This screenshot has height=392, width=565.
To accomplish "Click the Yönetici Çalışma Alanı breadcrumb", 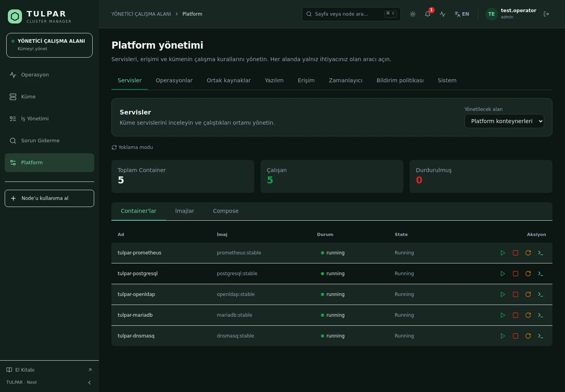I will 141,14.
